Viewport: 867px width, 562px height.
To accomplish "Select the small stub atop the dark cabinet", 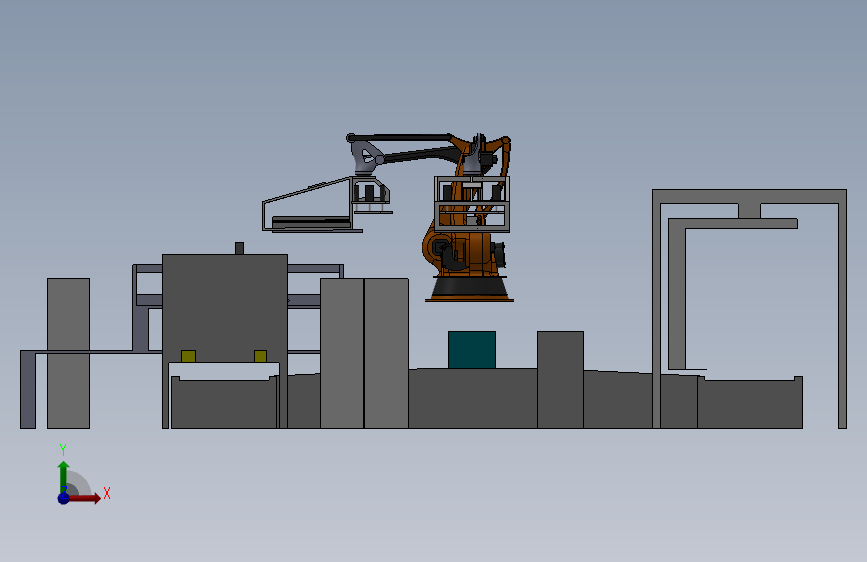I will tap(239, 248).
